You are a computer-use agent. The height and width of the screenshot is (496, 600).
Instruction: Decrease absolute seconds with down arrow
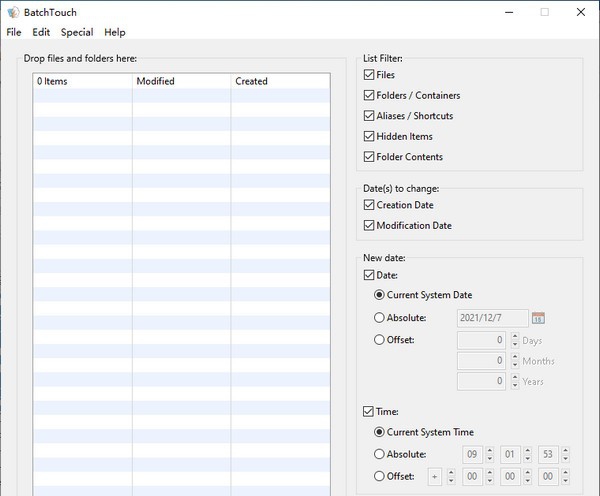566,458
